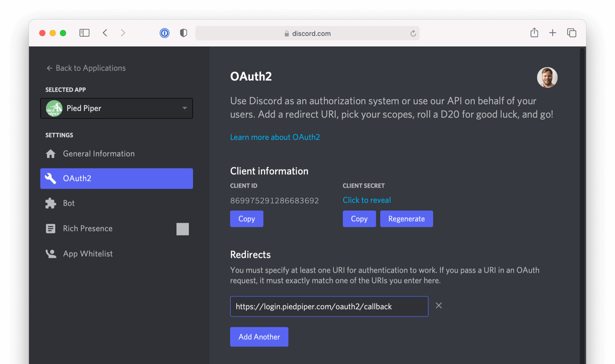This screenshot has width=615, height=364.
Task: Click the Client information heading
Action: (269, 171)
